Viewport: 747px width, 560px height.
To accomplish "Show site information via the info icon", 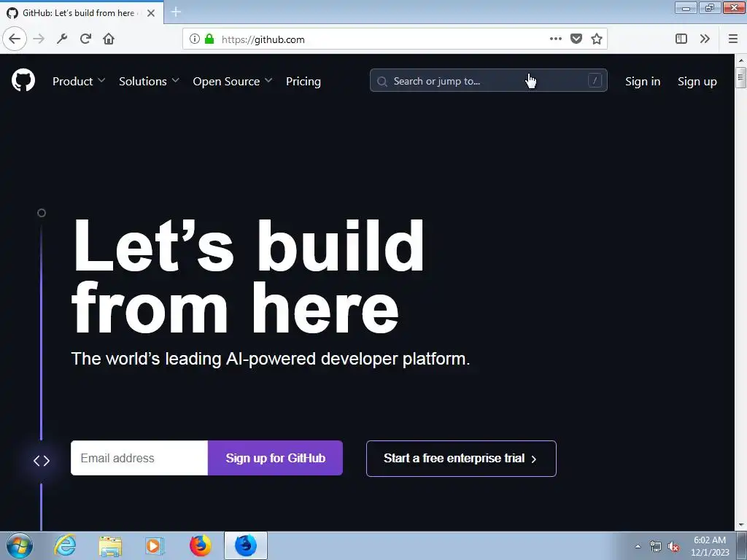I will click(194, 39).
